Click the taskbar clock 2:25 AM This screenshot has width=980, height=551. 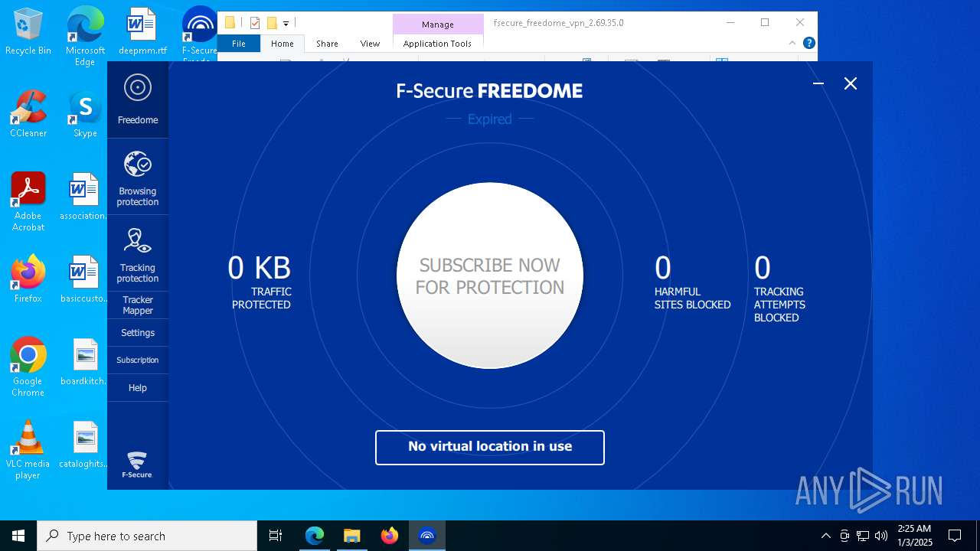(x=914, y=536)
